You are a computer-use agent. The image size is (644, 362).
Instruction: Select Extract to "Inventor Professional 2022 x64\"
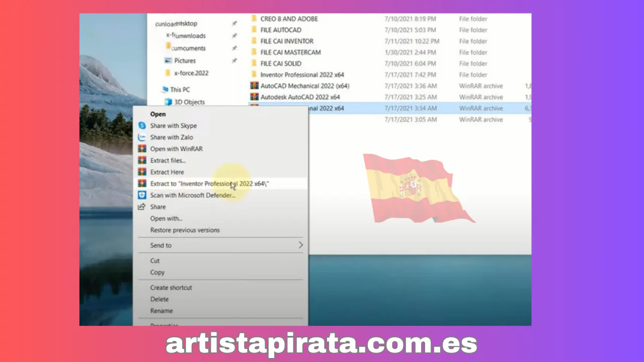pos(209,184)
